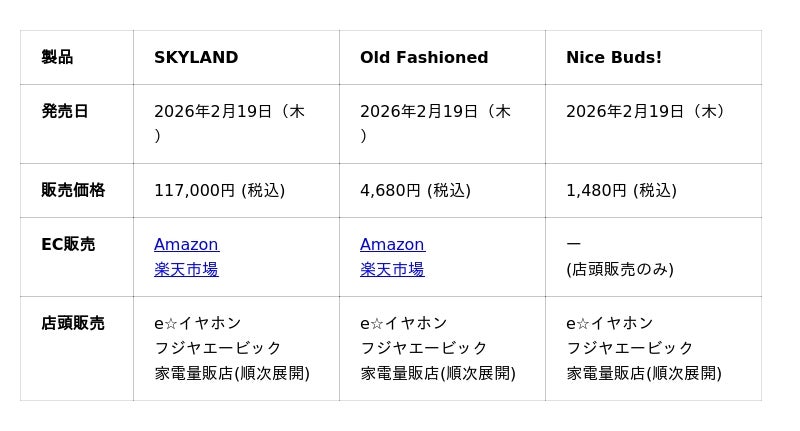The height and width of the screenshot is (431, 800).
Task: Click the 117,000円 price cell
Action: coord(219,190)
